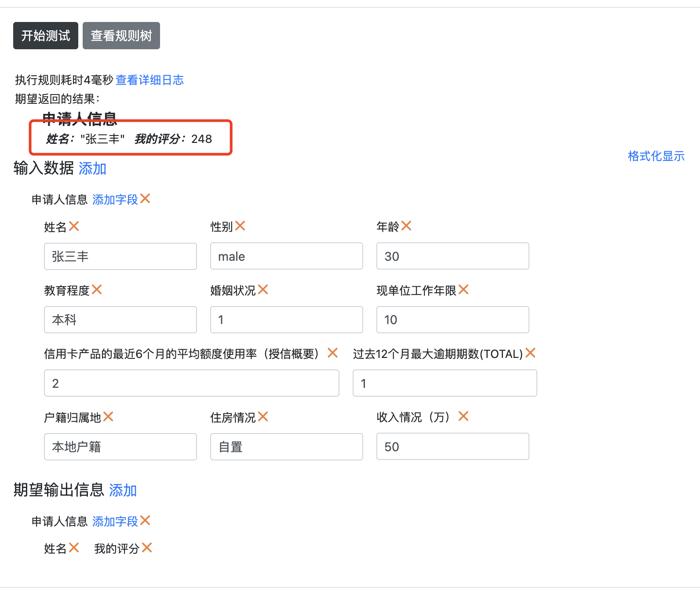Image resolution: width=700 pixels, height=591 pixels.
Task: Remove the 户籍归属地 field with X icon
Action: (x=108, y=417)
